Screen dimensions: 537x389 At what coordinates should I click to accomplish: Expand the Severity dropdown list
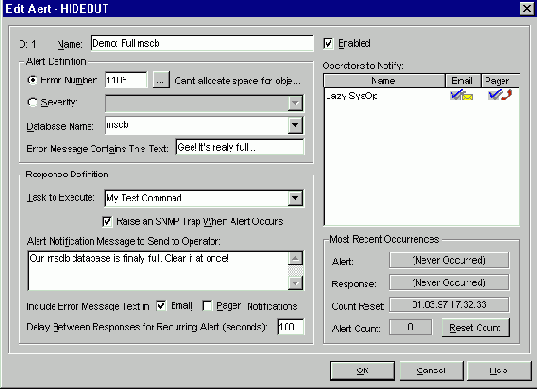tap(295, 103)
